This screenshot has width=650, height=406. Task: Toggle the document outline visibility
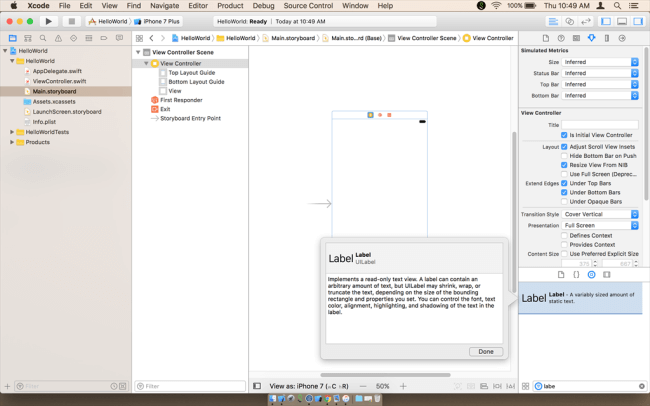click(257, 386)
